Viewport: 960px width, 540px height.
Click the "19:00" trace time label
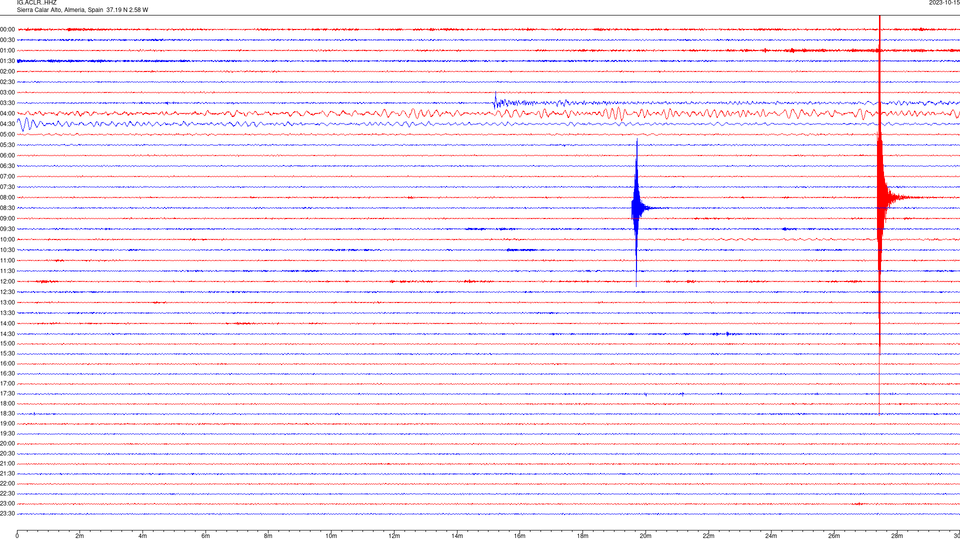point(8,424)
